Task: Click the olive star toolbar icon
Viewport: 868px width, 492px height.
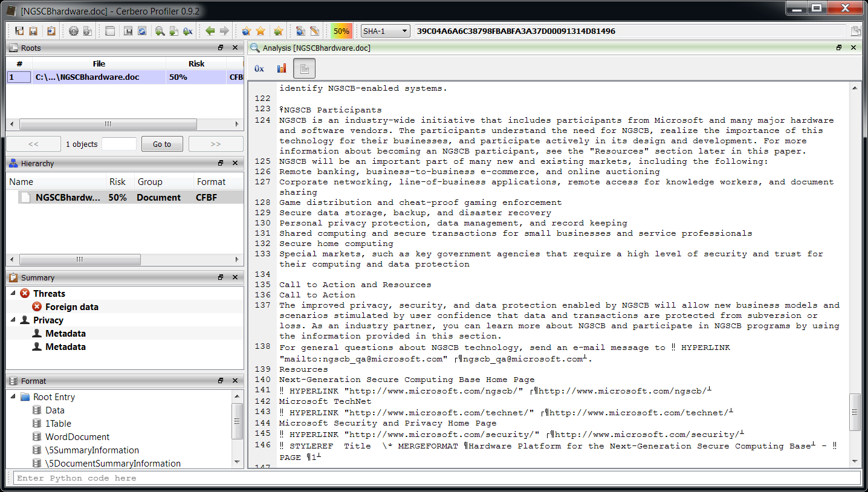Action: [x=278, y=31]
